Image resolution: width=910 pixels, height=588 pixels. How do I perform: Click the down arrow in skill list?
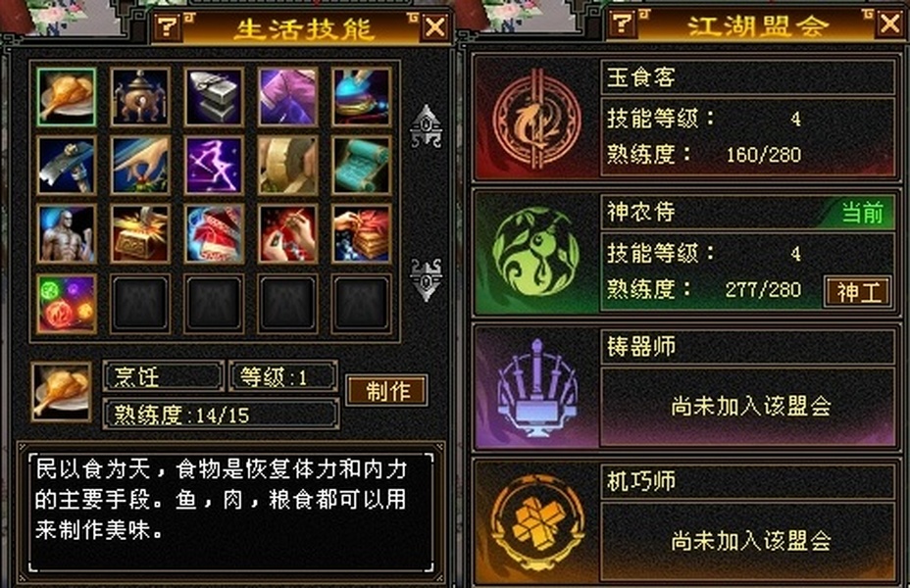[426, 279]
